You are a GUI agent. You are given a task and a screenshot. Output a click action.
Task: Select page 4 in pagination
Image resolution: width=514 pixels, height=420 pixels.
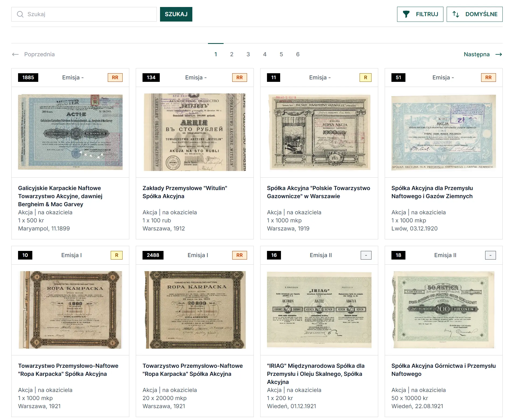pyautogui.click(x=265, y=54)
